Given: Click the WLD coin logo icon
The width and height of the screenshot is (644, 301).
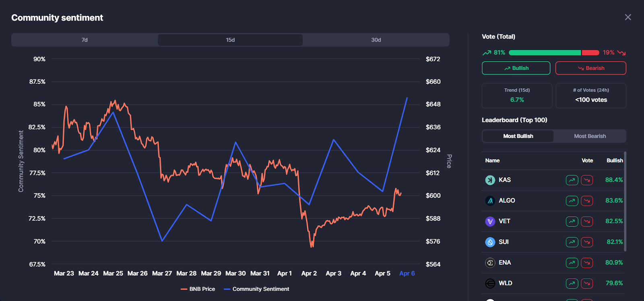Looking at the screenshot, I should click(490, 283).
